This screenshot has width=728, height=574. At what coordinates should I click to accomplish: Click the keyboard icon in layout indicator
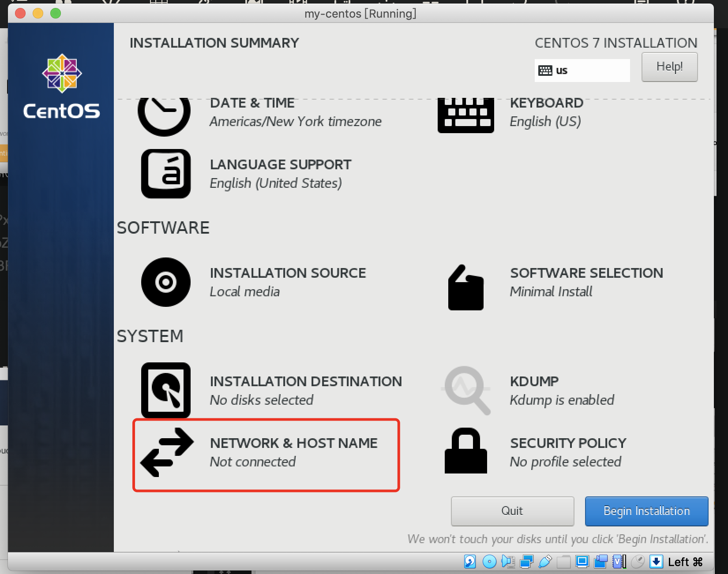click(545, 71)
